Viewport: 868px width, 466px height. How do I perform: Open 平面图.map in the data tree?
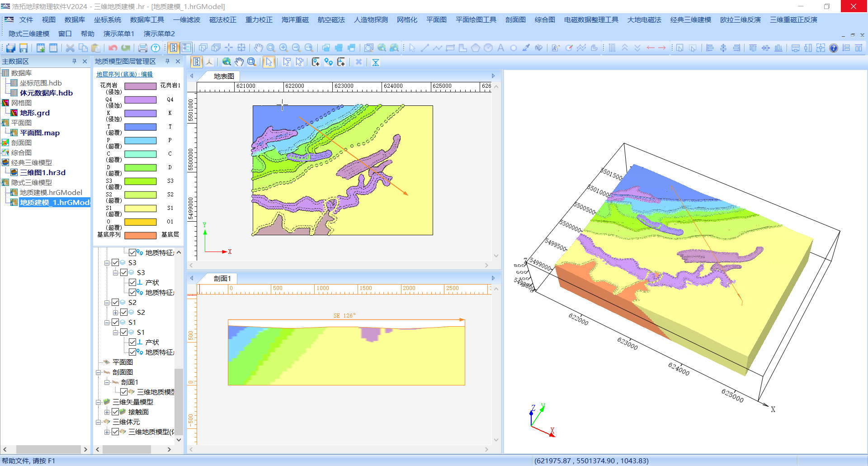40,133
